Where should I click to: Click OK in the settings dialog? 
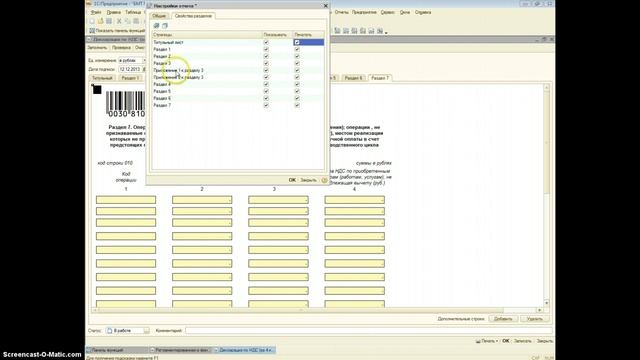point(292,180)
